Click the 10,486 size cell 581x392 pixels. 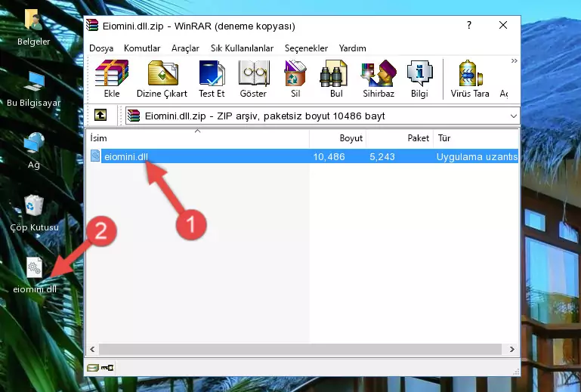(x=329, y=157)
